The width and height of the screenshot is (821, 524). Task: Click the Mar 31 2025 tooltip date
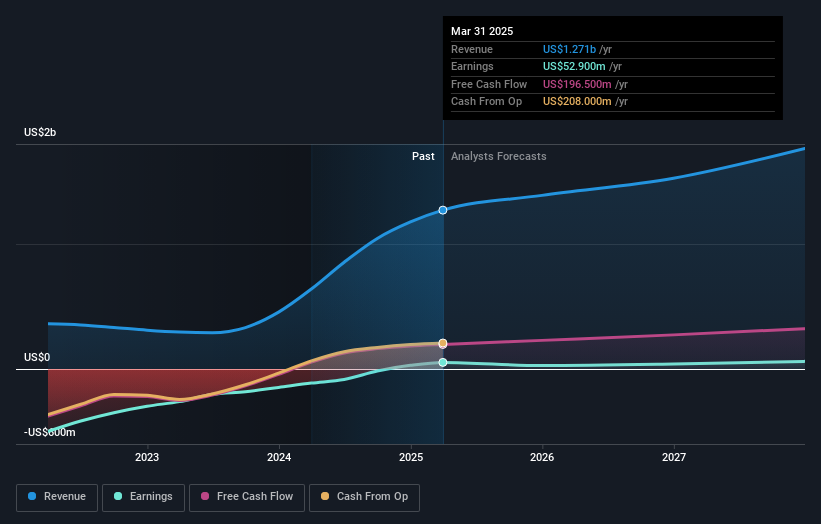tap(482, 31)
